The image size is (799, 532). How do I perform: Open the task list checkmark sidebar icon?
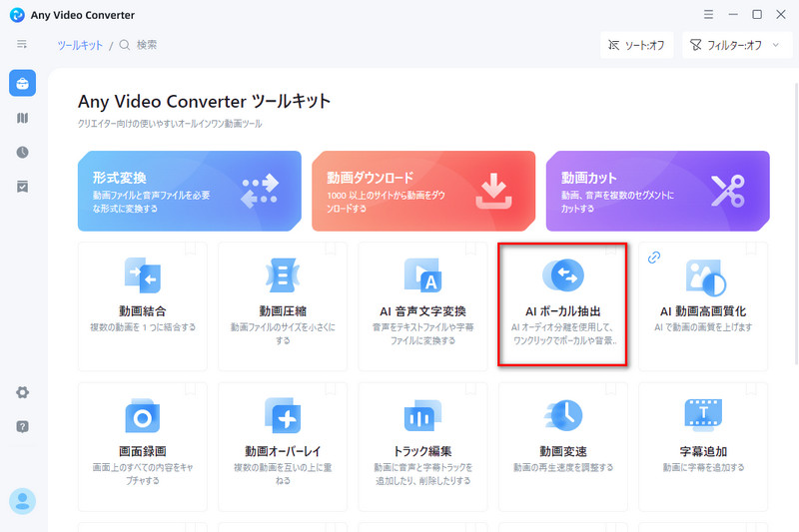click(x=22, y=187)
